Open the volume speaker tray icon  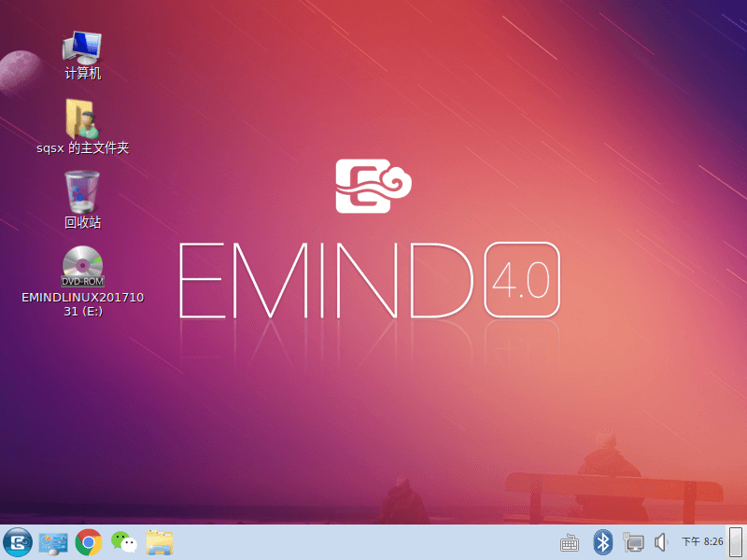pyautogui.click(x=661, y=542)
